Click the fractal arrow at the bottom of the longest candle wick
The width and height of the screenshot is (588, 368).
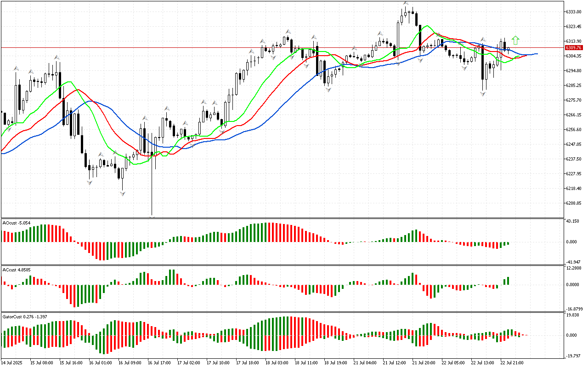point(152,216)
